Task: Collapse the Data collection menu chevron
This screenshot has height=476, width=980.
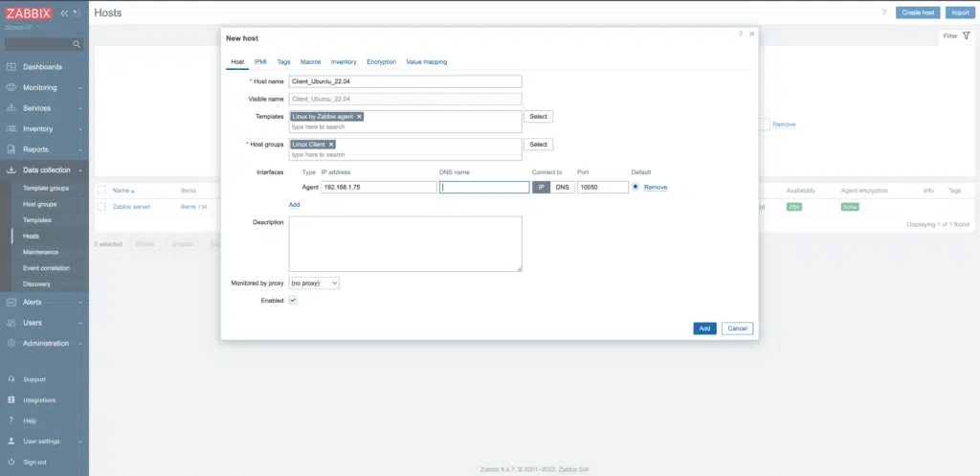Action: tap(80, 170)
